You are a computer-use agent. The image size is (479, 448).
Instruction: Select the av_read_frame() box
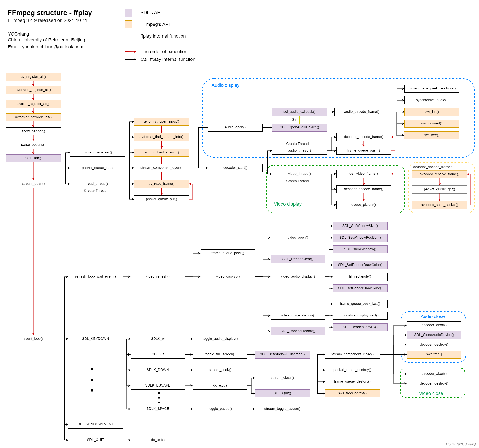161,184
